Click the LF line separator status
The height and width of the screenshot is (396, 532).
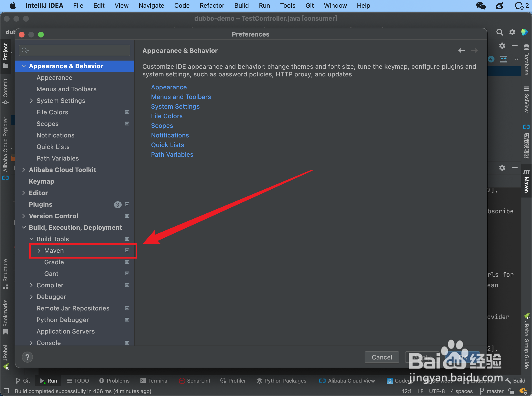[420, 391]
